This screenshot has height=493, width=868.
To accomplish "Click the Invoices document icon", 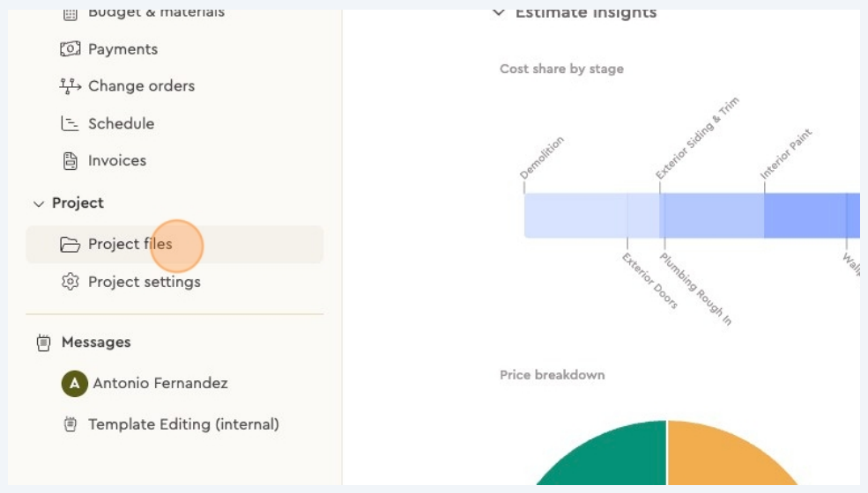I will pos(70,161).
